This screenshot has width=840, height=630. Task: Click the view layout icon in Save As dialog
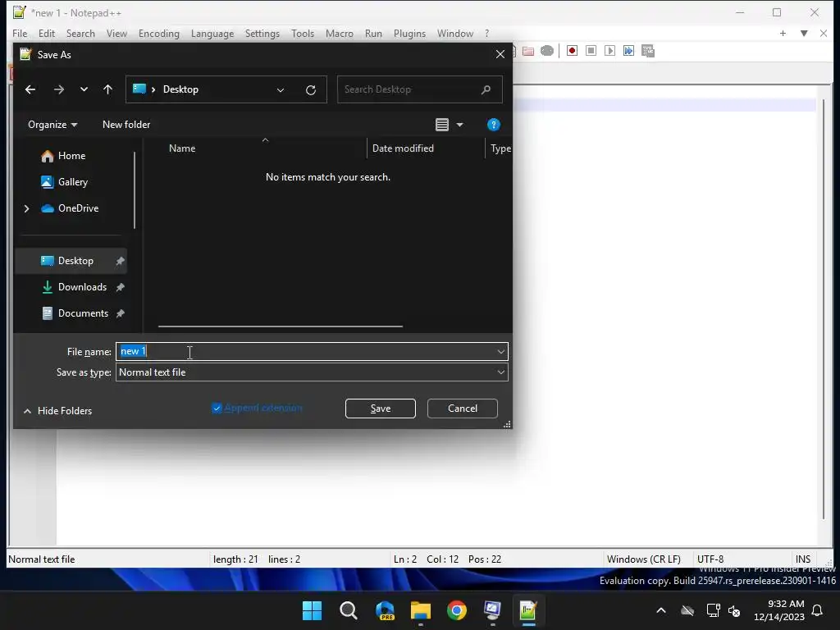(442, 125)
